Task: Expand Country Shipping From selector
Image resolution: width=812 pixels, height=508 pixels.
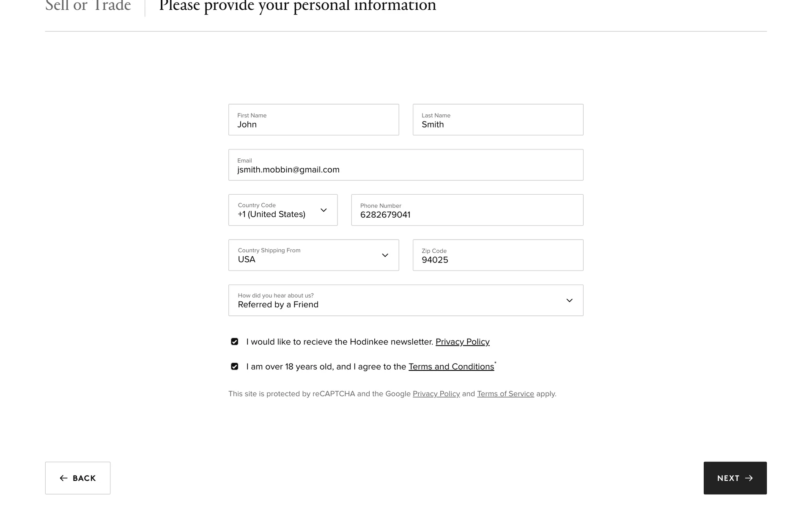Action: click(313, 255)
